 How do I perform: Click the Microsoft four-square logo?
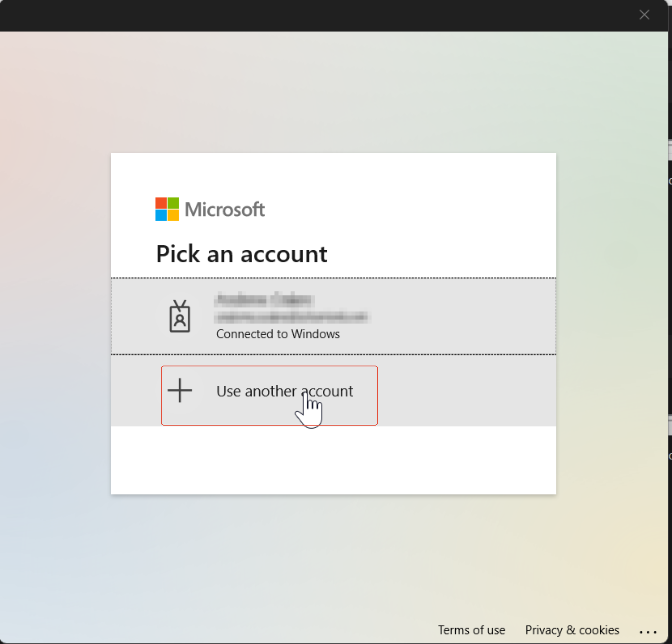tap(167, 209)
